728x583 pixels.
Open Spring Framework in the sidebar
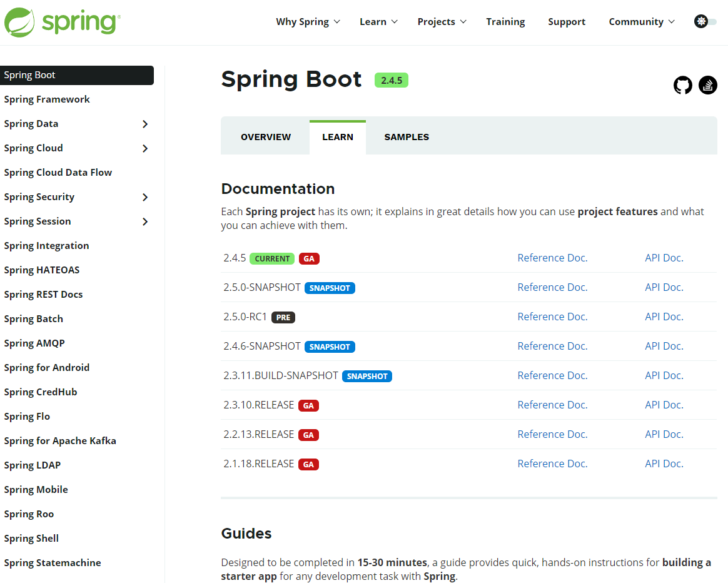(47, 99)
